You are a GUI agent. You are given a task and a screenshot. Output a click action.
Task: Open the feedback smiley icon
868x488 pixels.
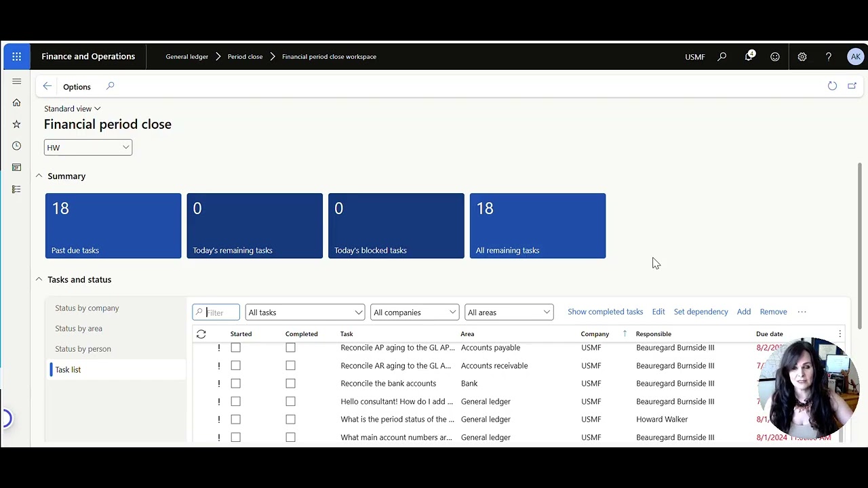(775, 57)
